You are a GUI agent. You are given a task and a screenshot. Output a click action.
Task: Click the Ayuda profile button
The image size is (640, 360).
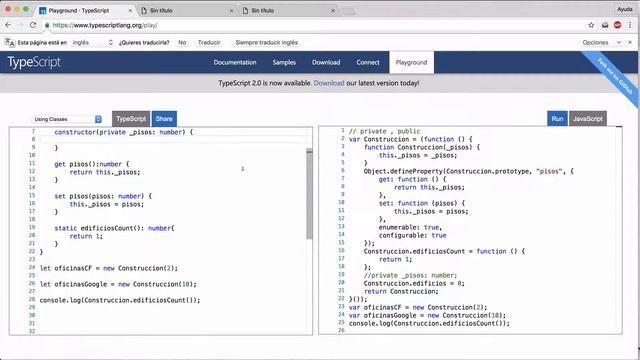coord(624,9)
